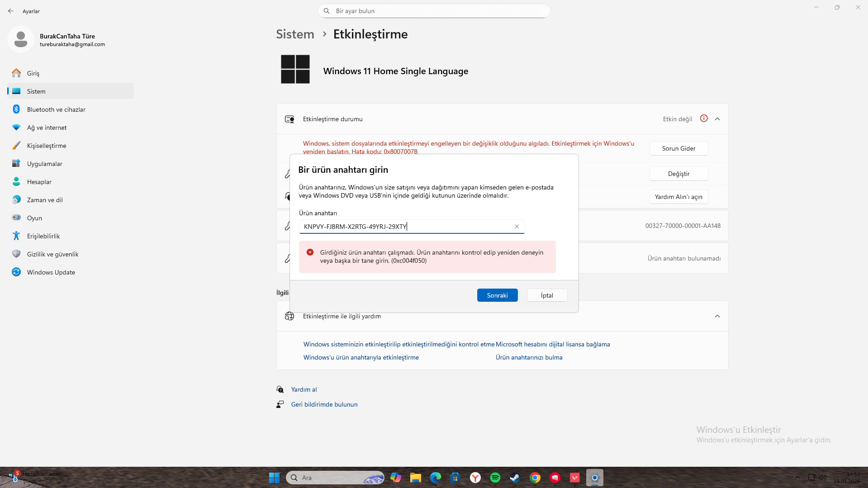Viewport: 868px width, 488px height.
Task: Go back using the Ayarlar back arrow
Action: tap(11, 11)
